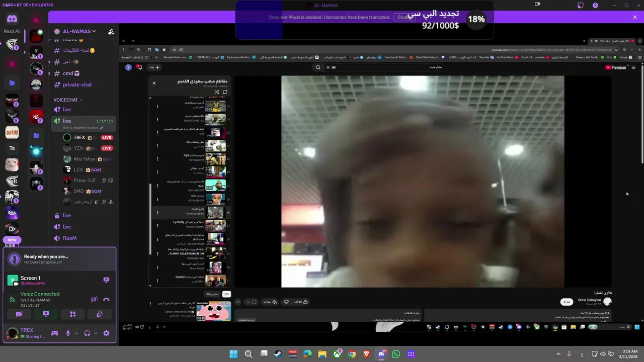Toggle screen share button in voice panel
The height and width of the screenshot is (362, 644).
pos(46,314)
